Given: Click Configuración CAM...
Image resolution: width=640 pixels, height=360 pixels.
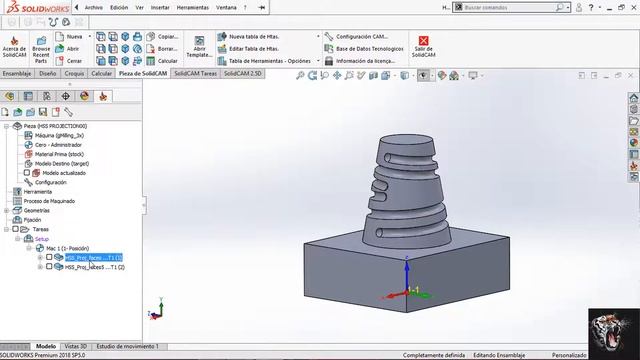Looking at the screenshot, I should click(x=356, y=37).
